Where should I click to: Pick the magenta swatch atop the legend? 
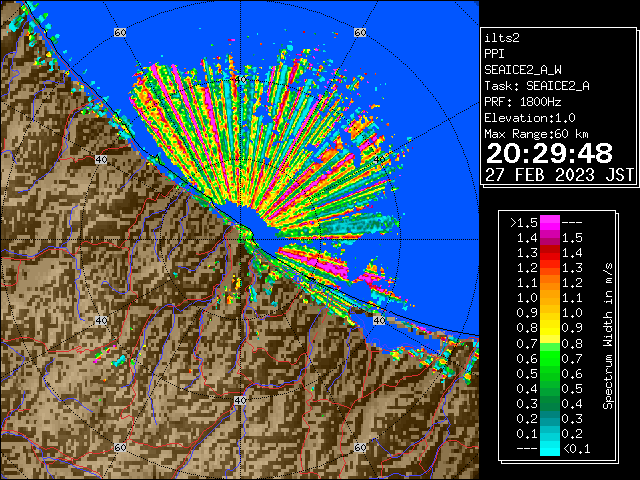tap(550, 223)
